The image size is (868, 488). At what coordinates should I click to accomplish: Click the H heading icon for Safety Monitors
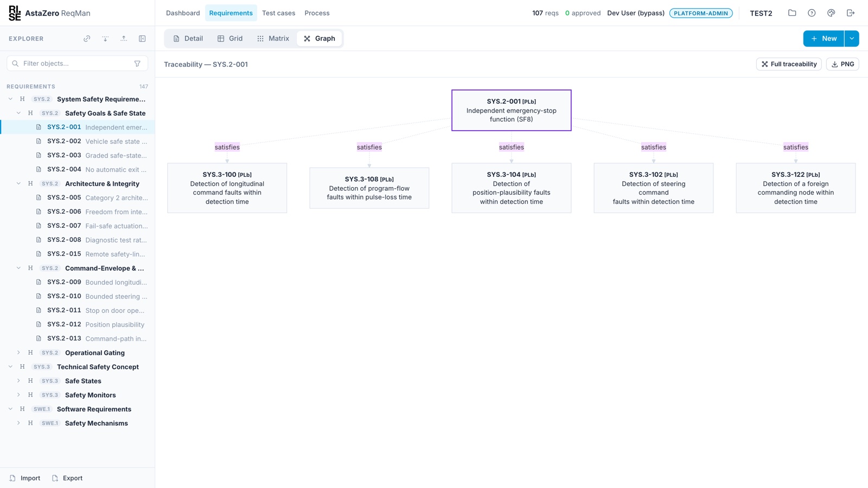coord(30,395)
